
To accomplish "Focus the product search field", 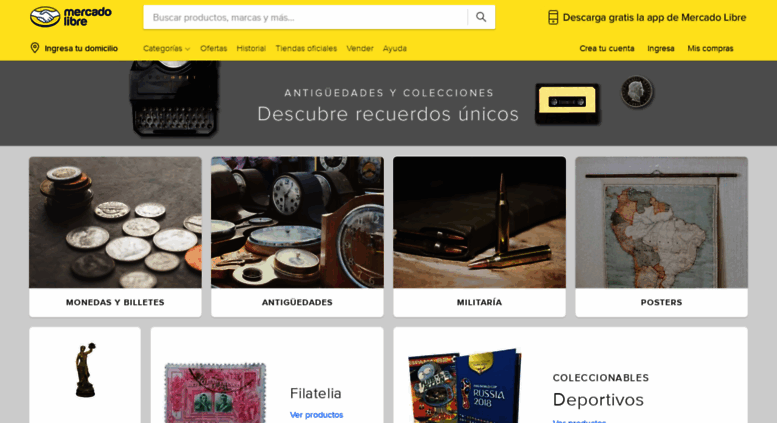I will pyautogui.click(x=305, y=17).
